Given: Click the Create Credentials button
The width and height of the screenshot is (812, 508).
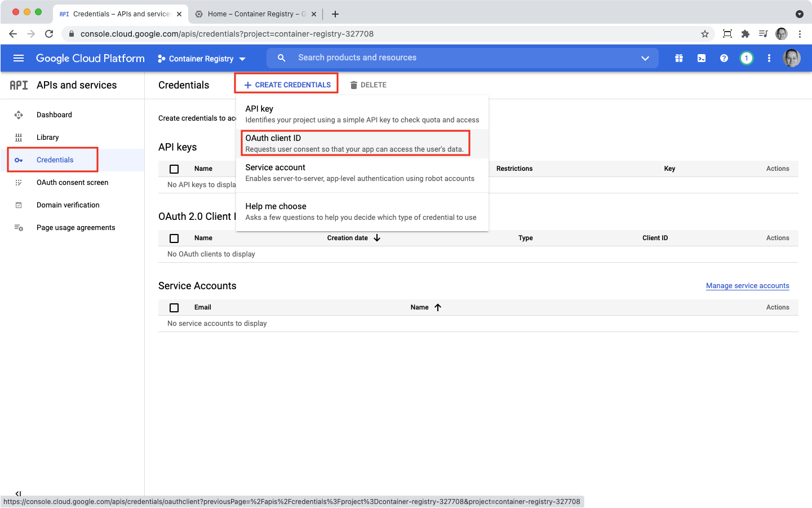Looking at the screenshot, I should (x=287, y=85).
